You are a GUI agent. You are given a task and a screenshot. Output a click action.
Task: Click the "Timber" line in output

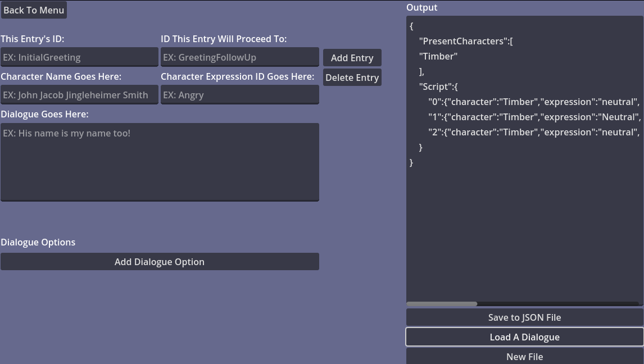pyautogui.click(x=438, y=56)
